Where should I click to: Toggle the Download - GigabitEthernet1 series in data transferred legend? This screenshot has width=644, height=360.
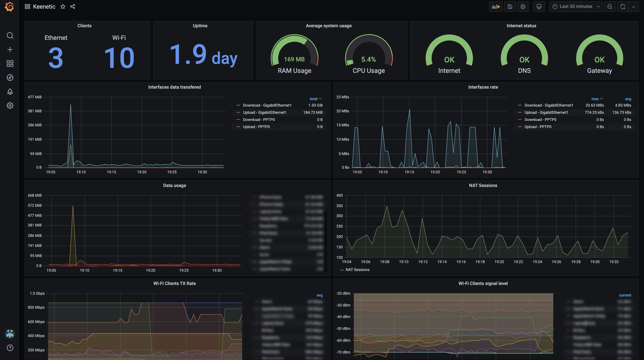tap(267, 105)
